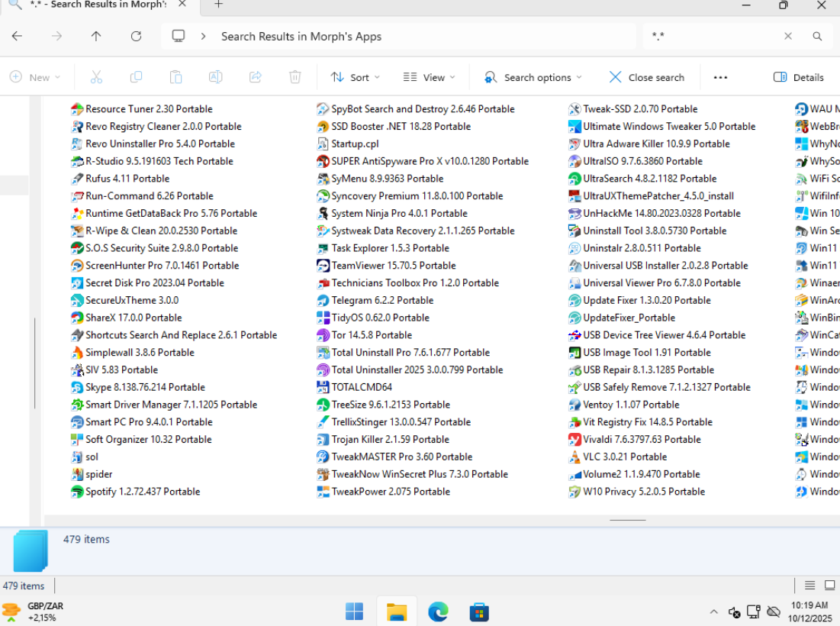Click the Up arrow navigation icon
Image resolution: width=840 pixels, height=626 pixels.
pyautogui.click(x=96, y=36)
